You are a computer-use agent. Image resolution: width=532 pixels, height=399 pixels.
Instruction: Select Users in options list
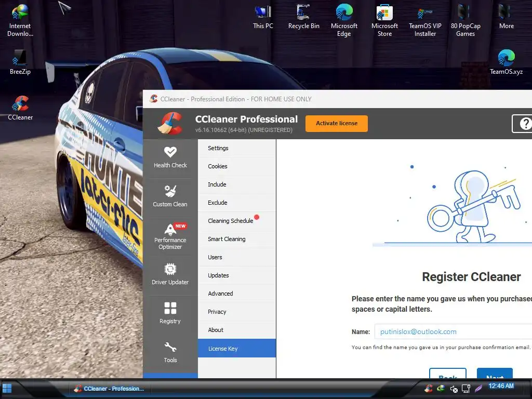pyautogui.click(x=237, y=257)
